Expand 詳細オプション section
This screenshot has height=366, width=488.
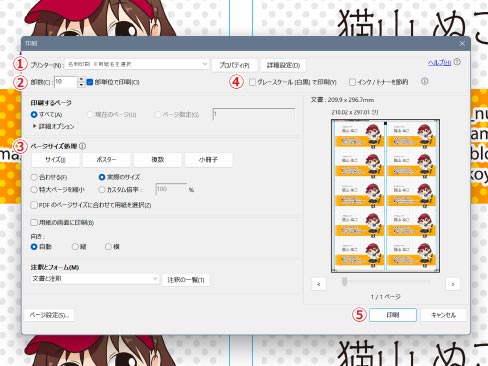[53, 126]
